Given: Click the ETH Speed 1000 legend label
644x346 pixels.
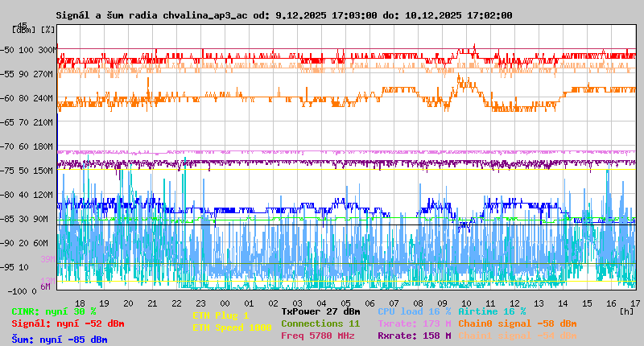Looking at the screenshot, I should click(232, 327).
